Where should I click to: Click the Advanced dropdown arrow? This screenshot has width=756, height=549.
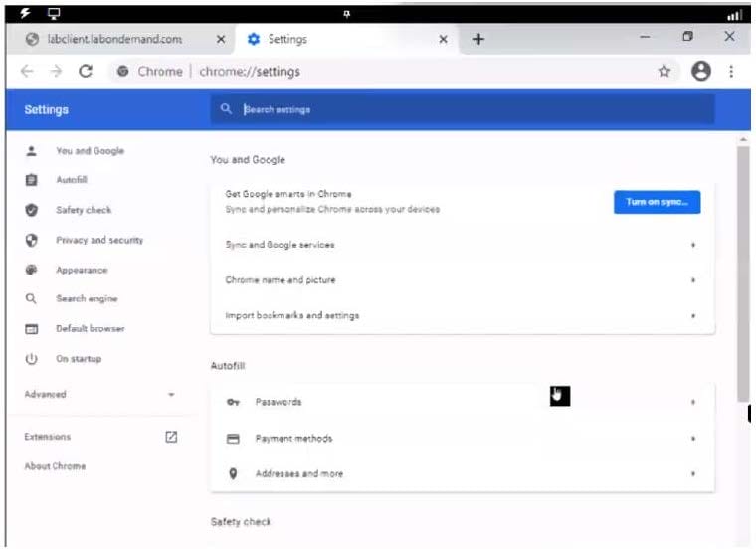(x=171, y=394)
